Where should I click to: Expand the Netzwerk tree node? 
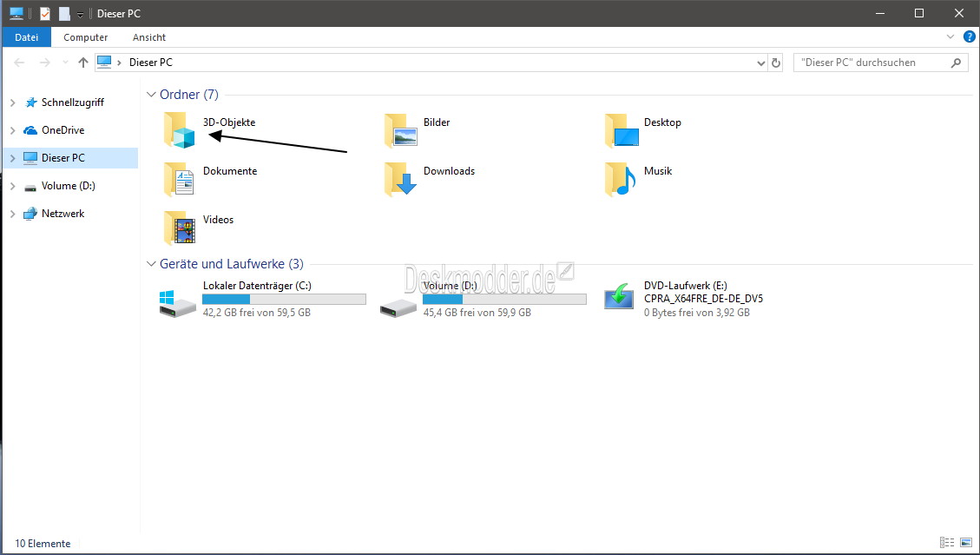12,214
